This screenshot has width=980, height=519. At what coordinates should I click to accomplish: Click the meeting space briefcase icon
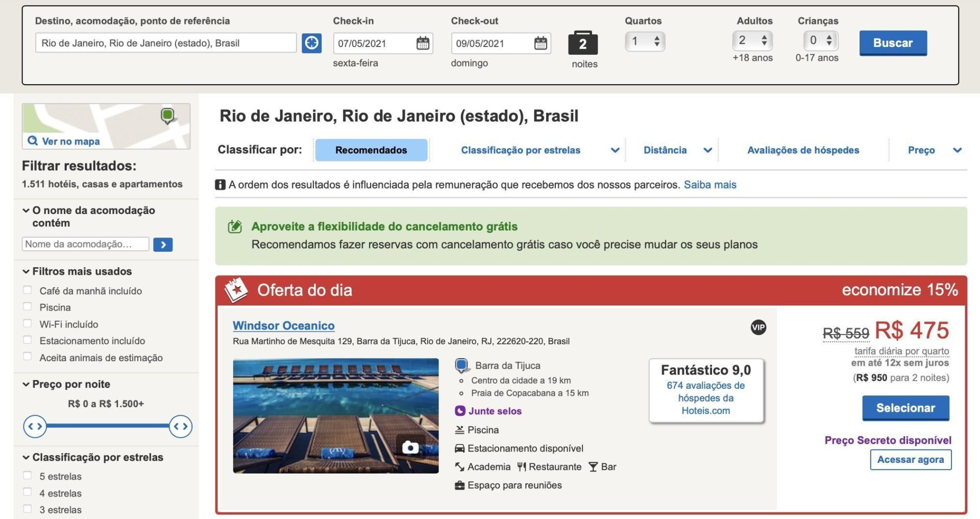point(460,485)
